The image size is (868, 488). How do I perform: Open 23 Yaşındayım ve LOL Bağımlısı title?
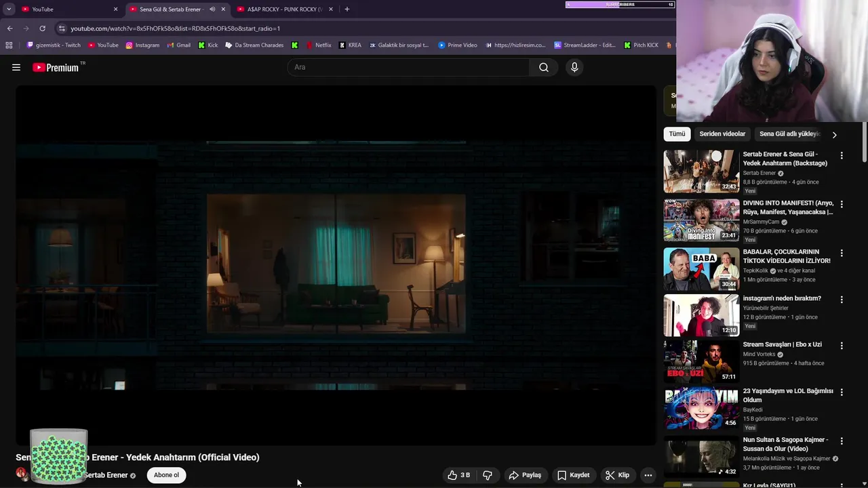(788, 395)
